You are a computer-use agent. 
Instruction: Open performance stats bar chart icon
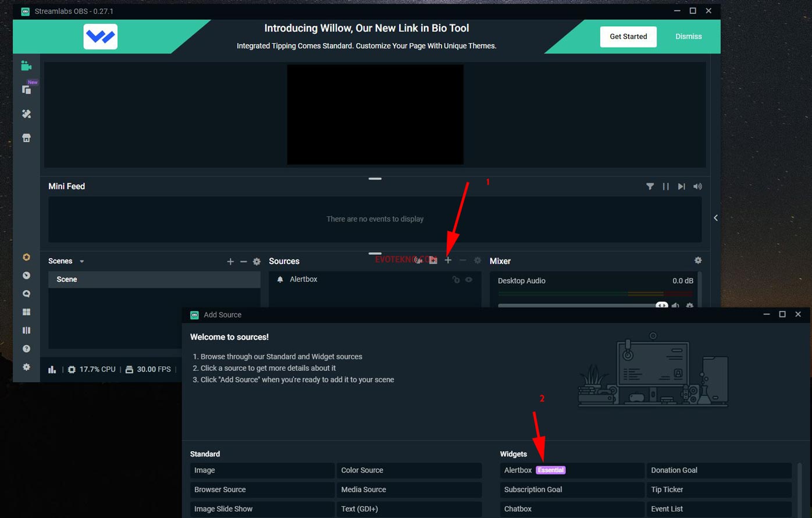[x=52, y=369]
